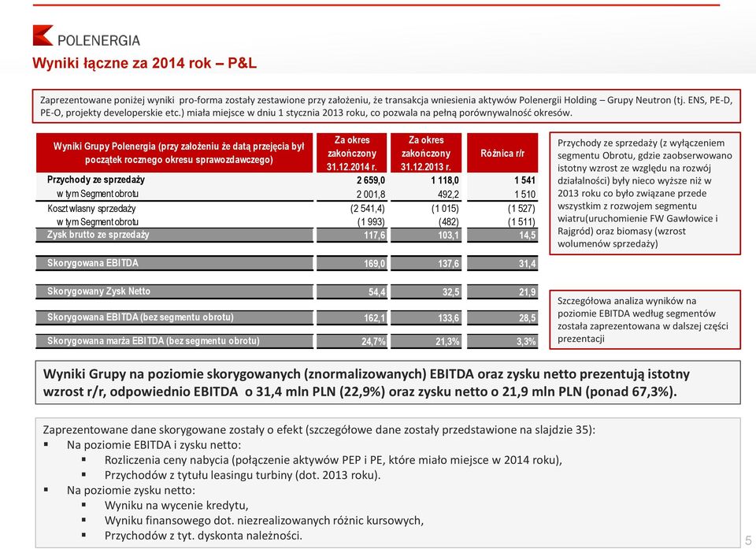Screen dimensions: 756x549
Task: Click the value '103,1'
Action: 448,235
